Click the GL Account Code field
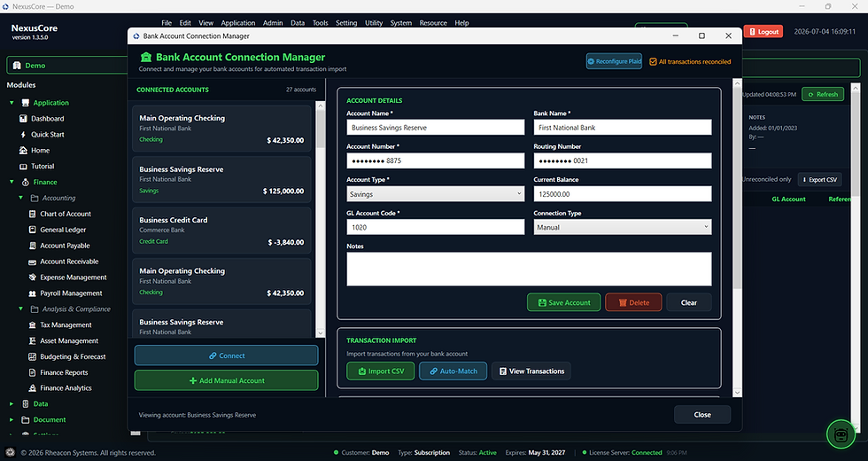The image size is (868, 461). coord(435,227)
